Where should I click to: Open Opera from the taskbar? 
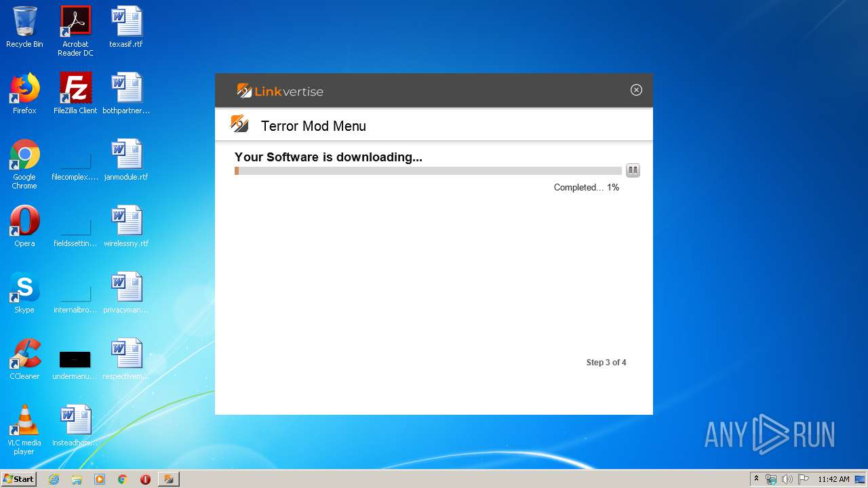[x=145, y=479]
